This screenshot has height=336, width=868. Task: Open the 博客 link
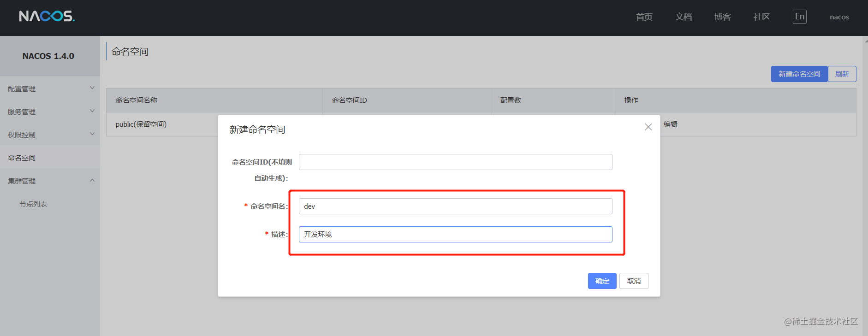click(722, 17)
